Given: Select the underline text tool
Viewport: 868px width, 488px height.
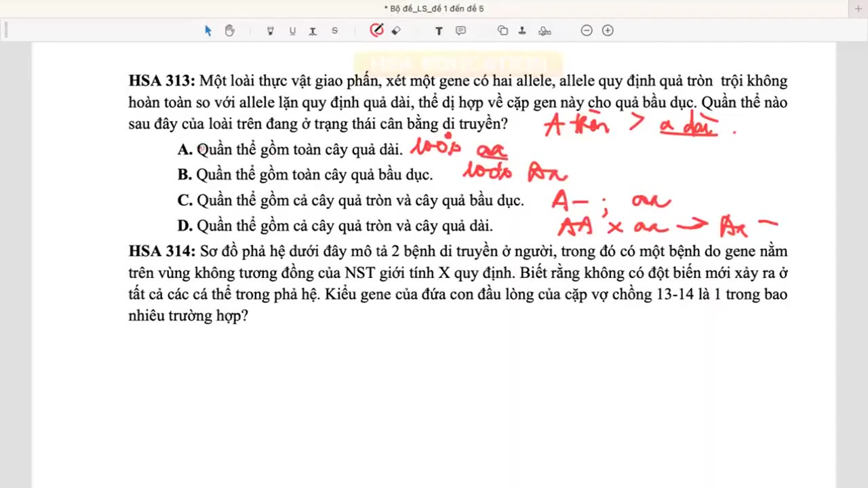Looking at the screenshot, I should [292, 30].
